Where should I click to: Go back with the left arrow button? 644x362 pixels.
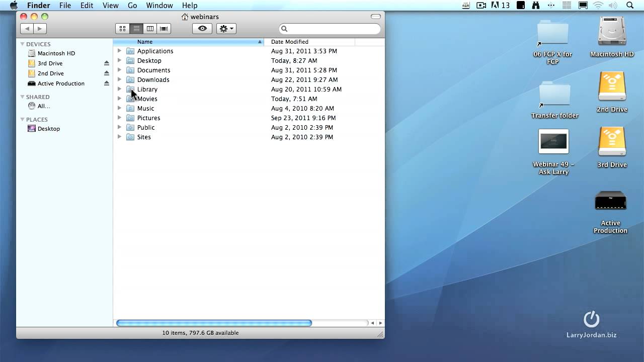coord(27,29)
